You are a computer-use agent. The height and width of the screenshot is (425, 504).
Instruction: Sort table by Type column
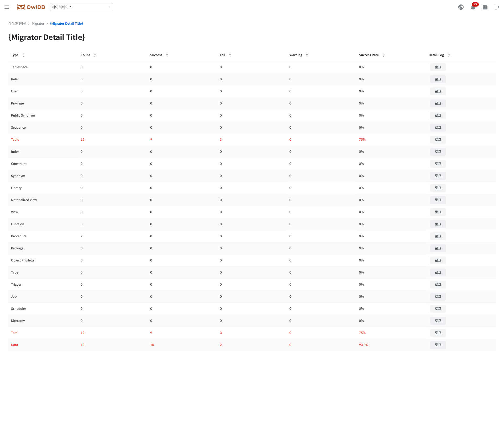[x=23, y=55]
